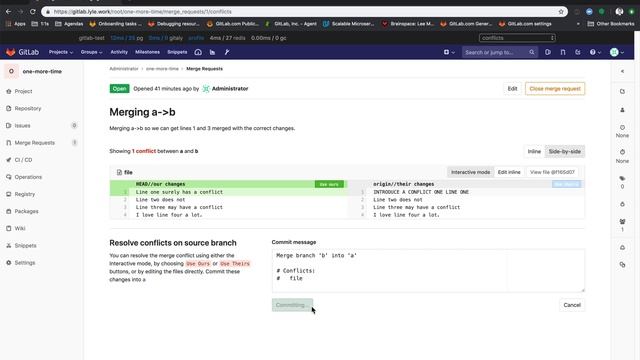
Task: Click the one-more-time breadcrumb link
Action: [162, 69]
